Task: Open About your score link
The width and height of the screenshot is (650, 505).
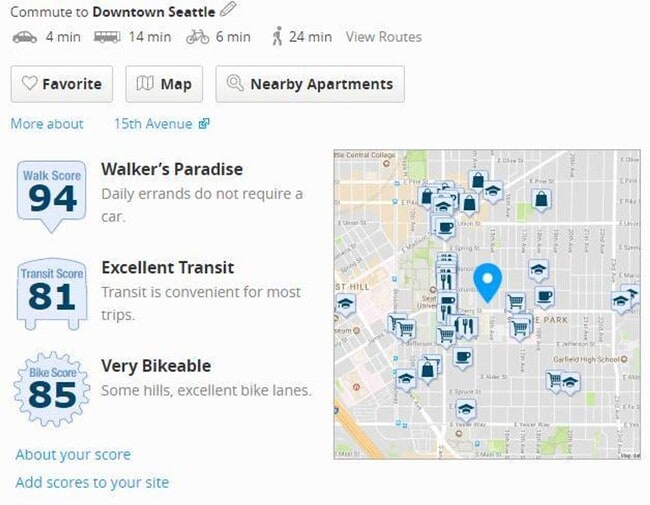Action: pyautogui.click(x=73, y=454)
